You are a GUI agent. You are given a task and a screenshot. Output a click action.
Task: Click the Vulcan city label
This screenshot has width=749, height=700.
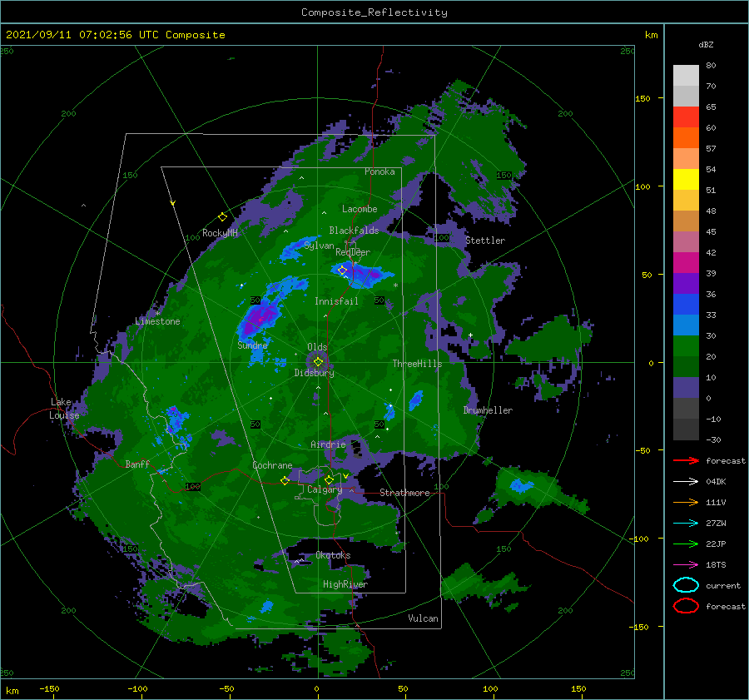click(x=424, y=618)
